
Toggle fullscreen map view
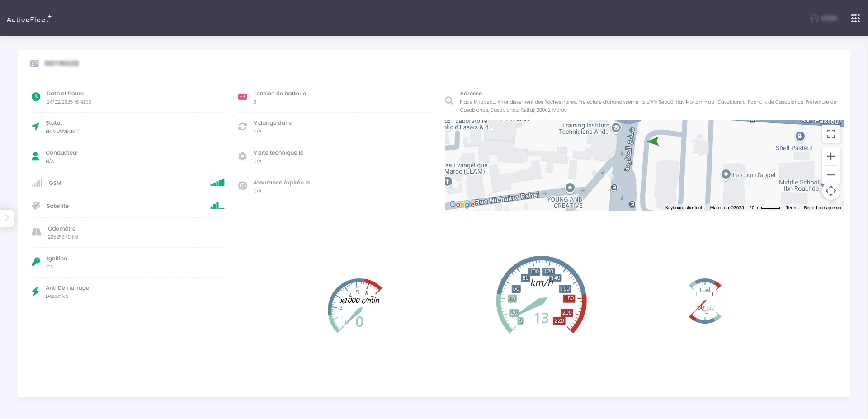click(x=830, y=134)
